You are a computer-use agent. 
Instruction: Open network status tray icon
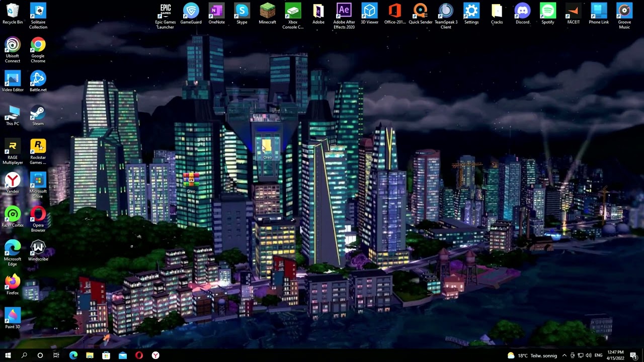(x=580, y=355)
